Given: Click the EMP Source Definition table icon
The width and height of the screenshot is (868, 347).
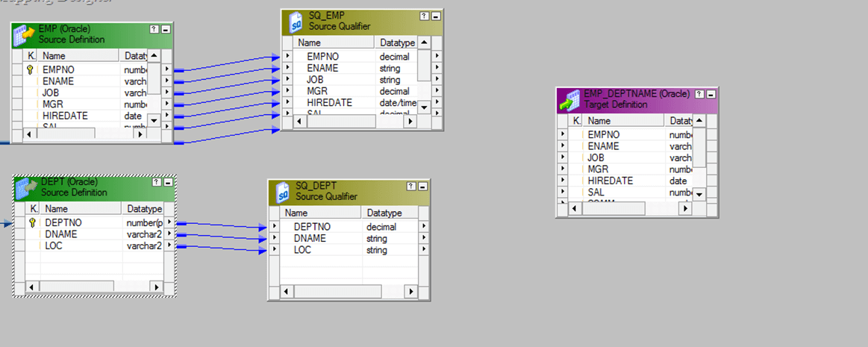Looking at the screenshot, I should pos(24,35).
